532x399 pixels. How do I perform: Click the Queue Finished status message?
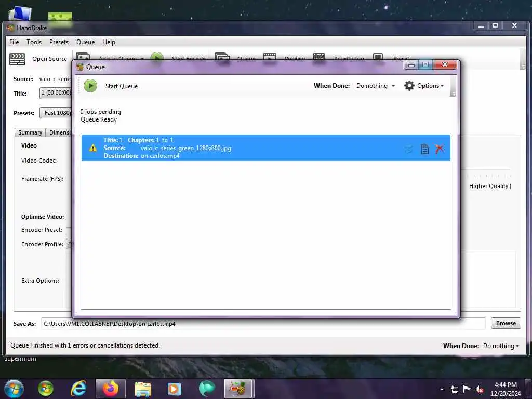[x=85, y=345]
